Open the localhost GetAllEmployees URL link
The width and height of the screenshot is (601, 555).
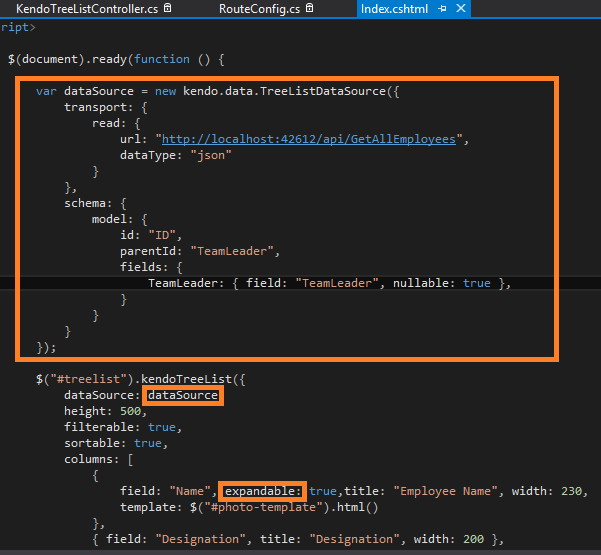[309, 139]
